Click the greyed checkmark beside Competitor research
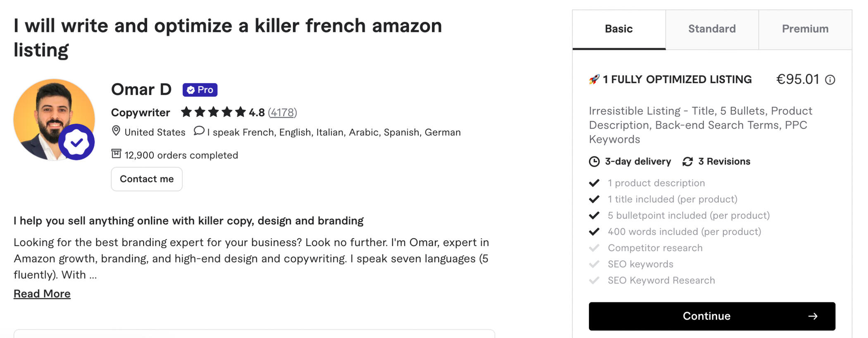The width and height of the screenshot is (868, 338). pos(594,248)
